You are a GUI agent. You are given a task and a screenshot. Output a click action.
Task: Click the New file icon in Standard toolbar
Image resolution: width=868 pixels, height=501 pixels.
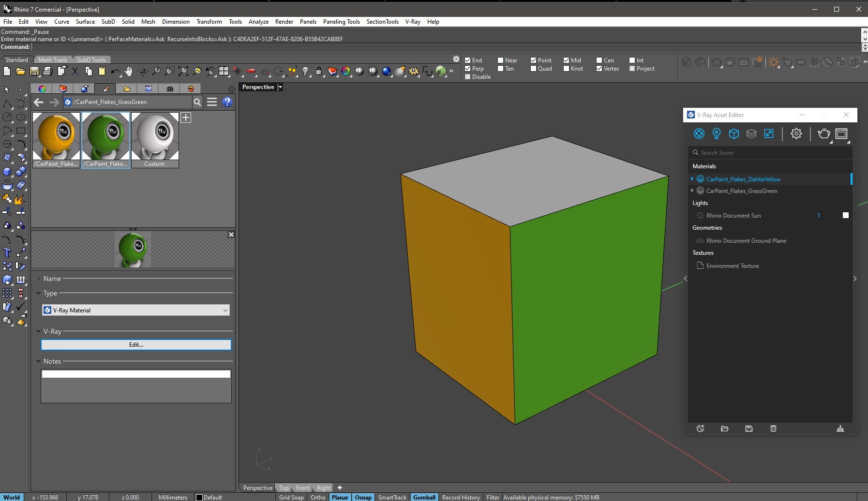coord(7,71)
